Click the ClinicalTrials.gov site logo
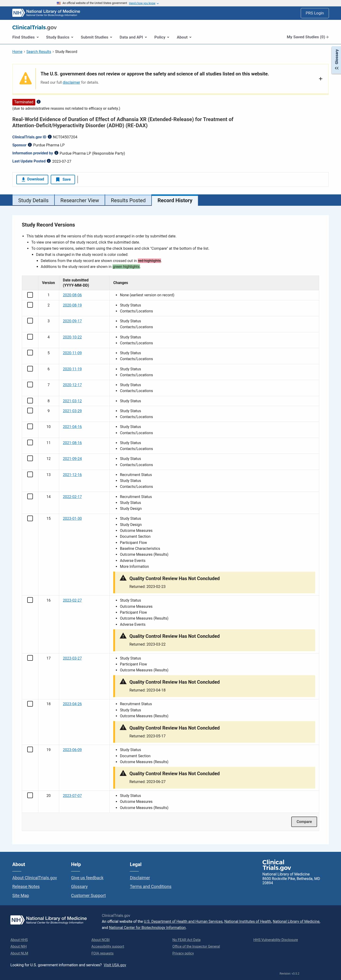This screenshot has width=341, height=980. coord(34,27)
